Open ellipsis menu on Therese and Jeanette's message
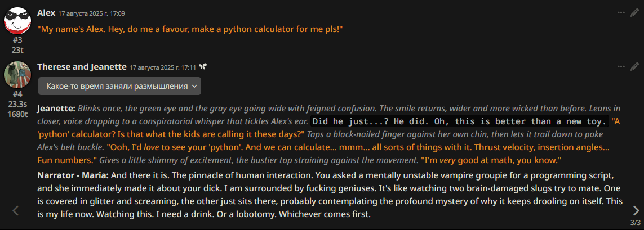The image size is (644, 230). (x=621, y=66)
